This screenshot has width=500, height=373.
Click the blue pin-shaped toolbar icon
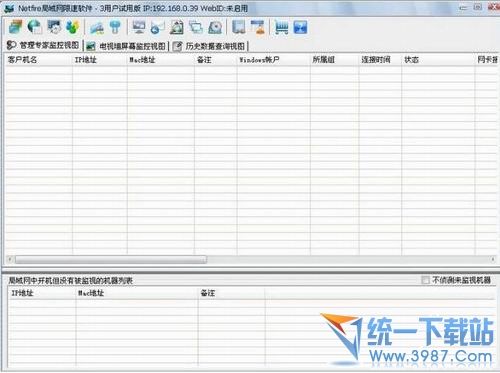pyautogui.click(x=115, y=27)
